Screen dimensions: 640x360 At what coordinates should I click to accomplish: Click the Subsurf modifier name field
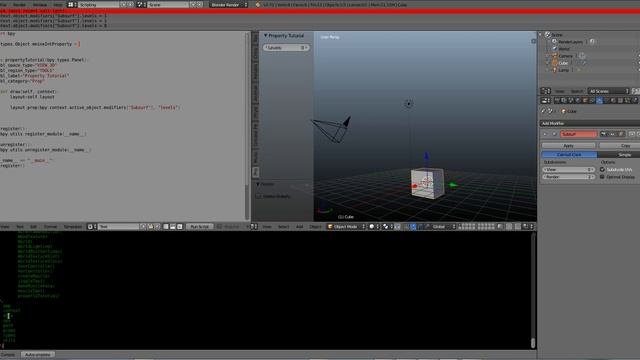tap(578, 134)
